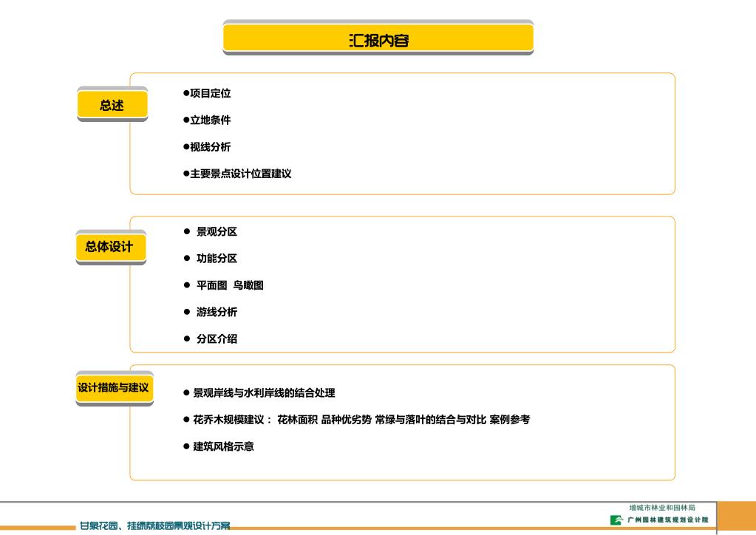
Task: Click the 品种优劣势 text
Action: click(x=346, y=420)
